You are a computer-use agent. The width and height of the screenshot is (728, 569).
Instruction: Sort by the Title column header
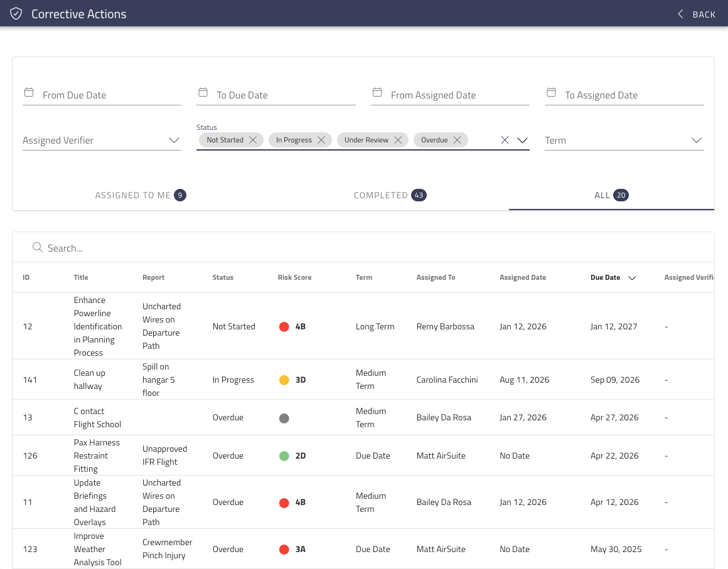(x=81, y=277)
